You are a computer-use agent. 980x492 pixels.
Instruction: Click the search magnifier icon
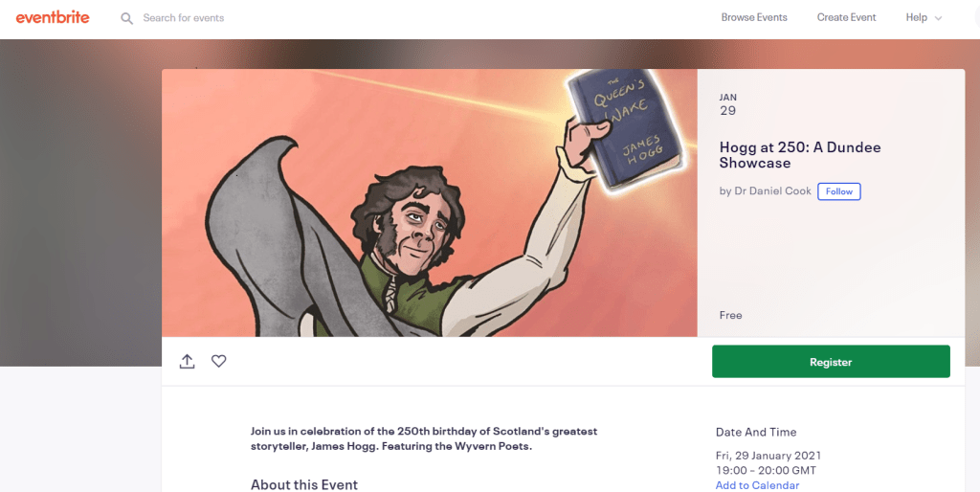coord(127,18)
